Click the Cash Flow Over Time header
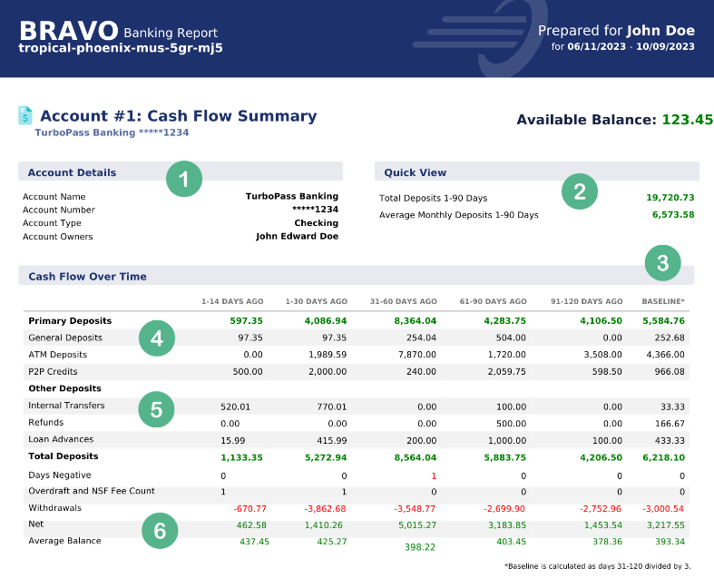The image size is (714, 588). point(87,276)
